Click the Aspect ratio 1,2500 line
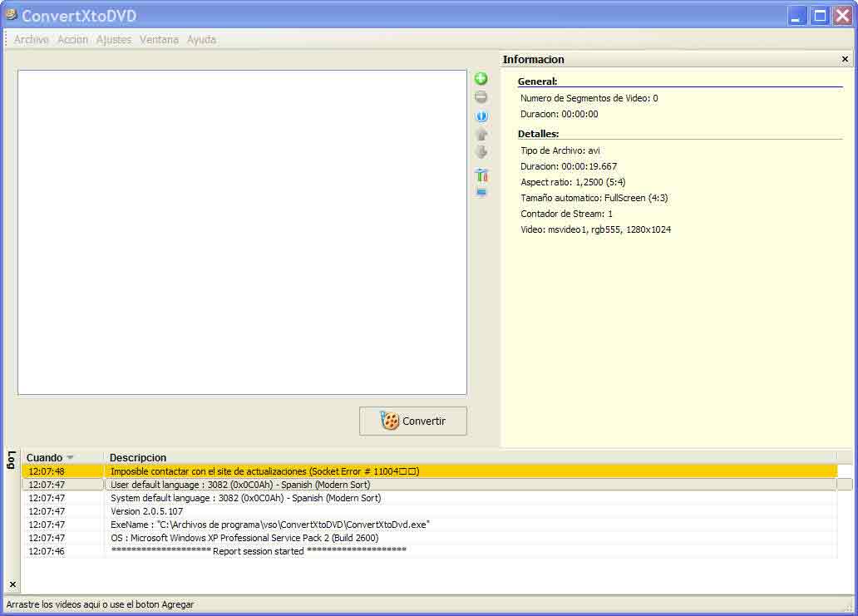This screenshot has width=858, height=616. tap(573, 182)
